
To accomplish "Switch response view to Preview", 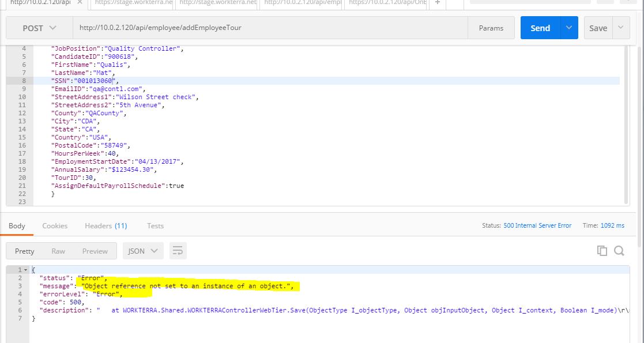I will pos(95,251).
